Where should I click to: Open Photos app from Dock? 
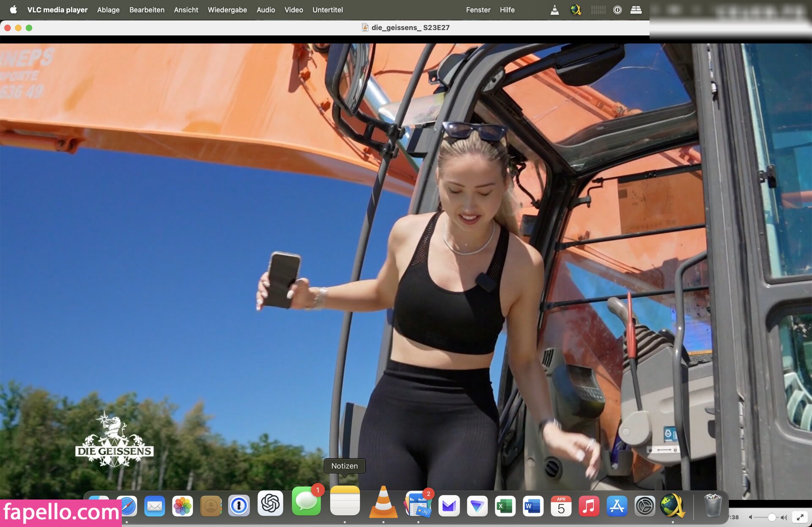pos(183,506)
